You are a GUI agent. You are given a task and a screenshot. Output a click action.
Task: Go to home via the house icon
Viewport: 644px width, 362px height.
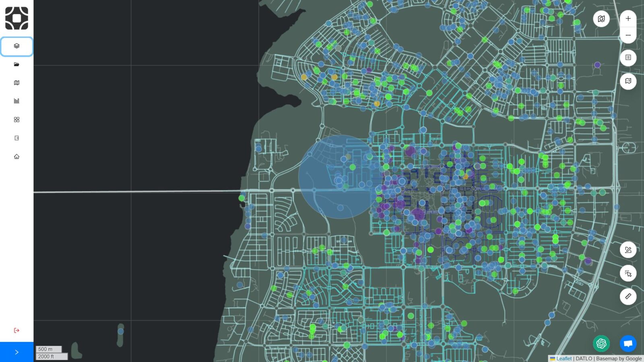[x=17, y=156]
